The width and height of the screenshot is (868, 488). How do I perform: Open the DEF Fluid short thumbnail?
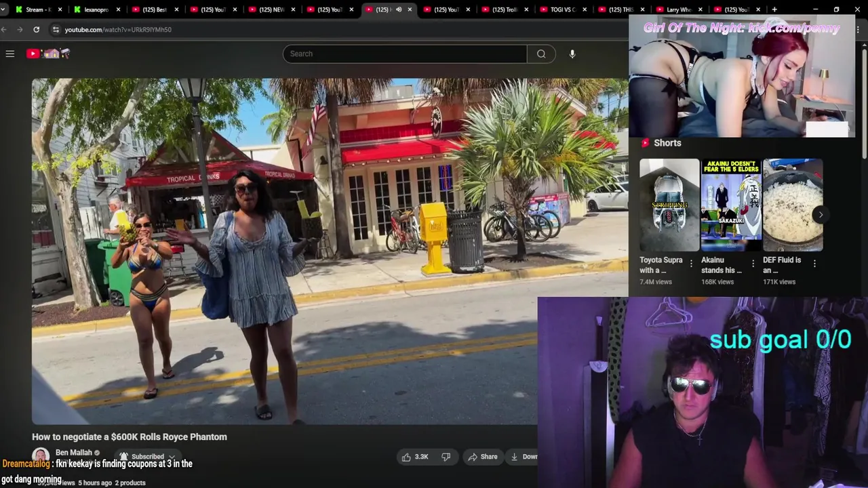pyautogui.click(x=793, y=205)
